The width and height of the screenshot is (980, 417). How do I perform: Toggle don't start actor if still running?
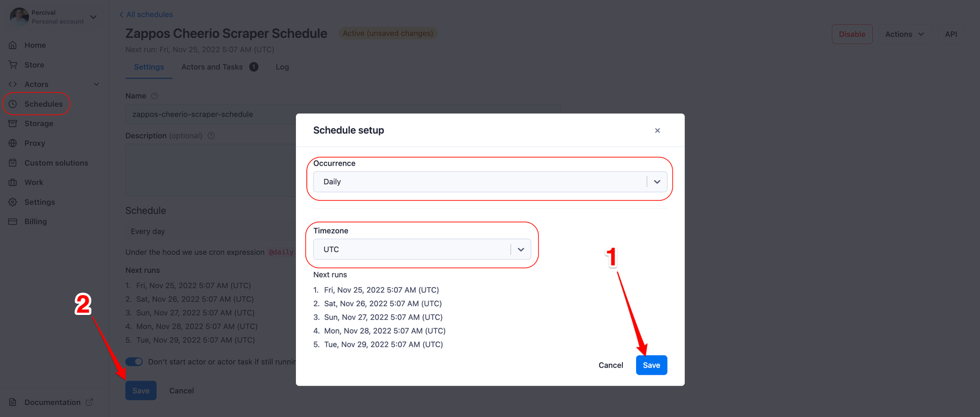pyautogui.click(x=134, y=361)
